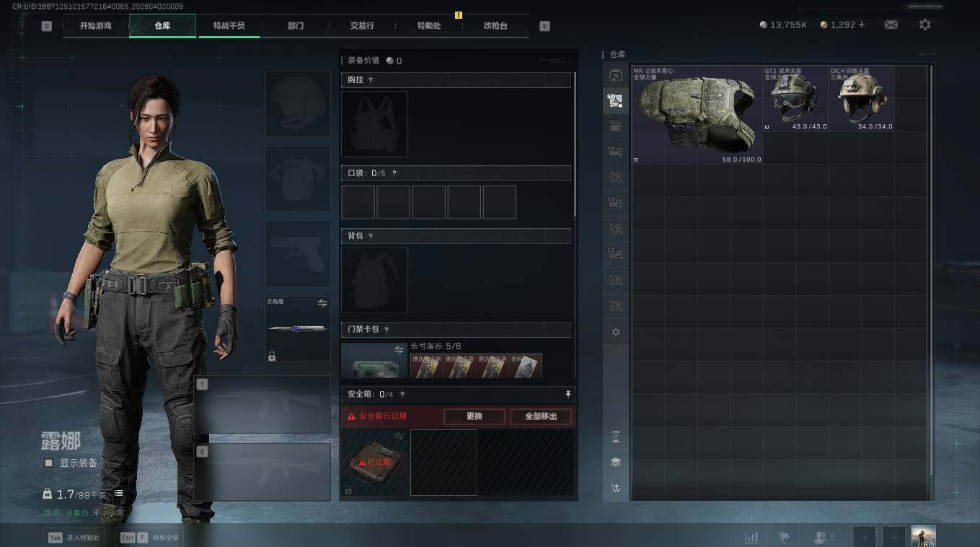Select the helmet filter in warehouse sidebar
Screen dimensions: 980x547
click(x=615, y=76)
